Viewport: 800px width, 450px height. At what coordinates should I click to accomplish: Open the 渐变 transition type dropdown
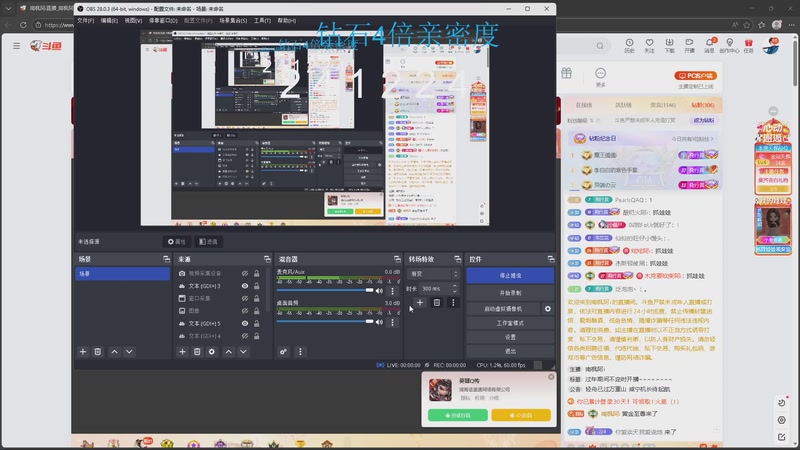(x=433, y=274)
